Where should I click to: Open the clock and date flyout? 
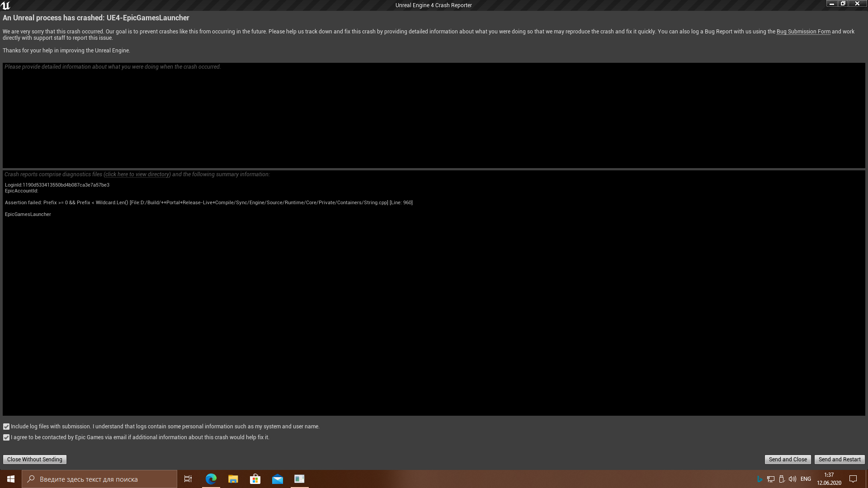pos(829,479)
